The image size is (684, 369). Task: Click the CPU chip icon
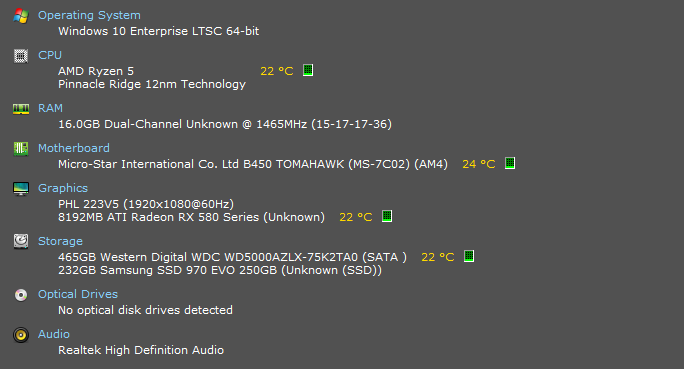(x=21, y=56)
